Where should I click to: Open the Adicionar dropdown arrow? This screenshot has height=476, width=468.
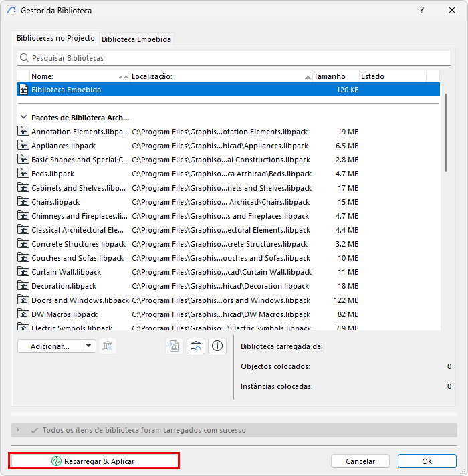[89, 346]
